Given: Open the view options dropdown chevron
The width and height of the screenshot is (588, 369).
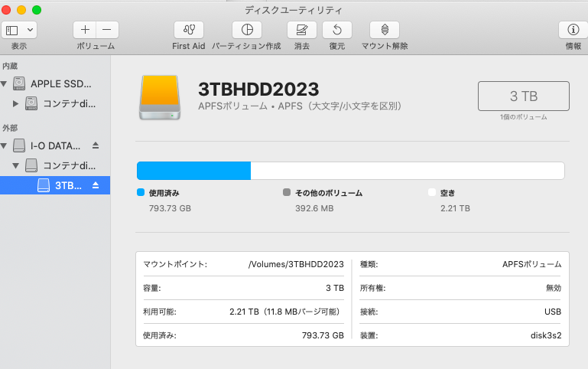Looking at the screenshot, I should pyautogui.click(x=30, y=30).
